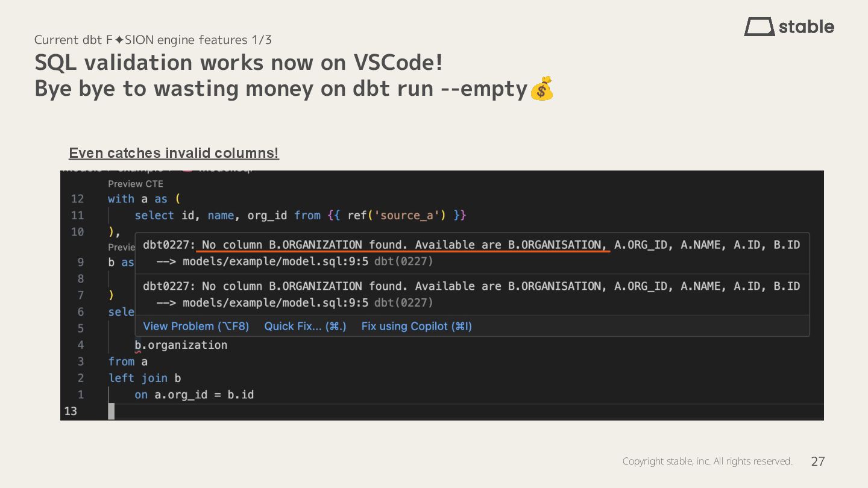The height and width of the screenshot is (488, 868).
Task: Click the editor cursor block on line 13
Action: click(111, 411)
